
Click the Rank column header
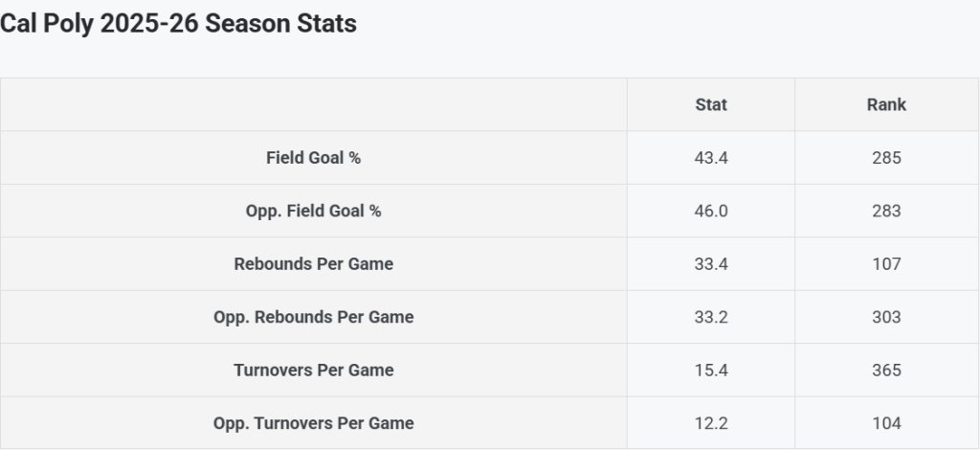(x=886, y=104)
